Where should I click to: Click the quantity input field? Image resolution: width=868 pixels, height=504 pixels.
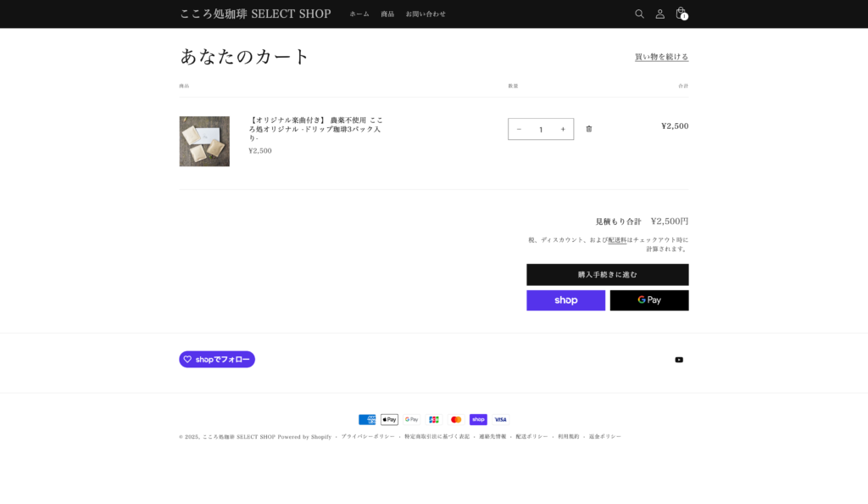click(540, 129)
